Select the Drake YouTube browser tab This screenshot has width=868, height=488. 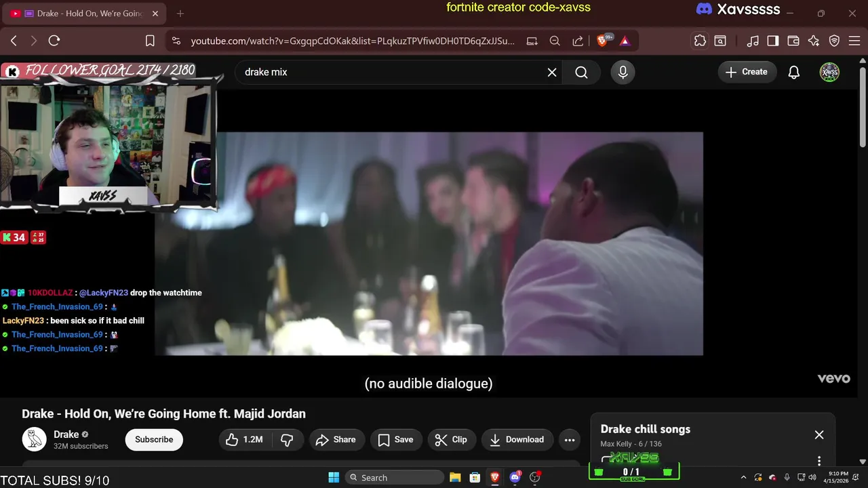(85, 14)
